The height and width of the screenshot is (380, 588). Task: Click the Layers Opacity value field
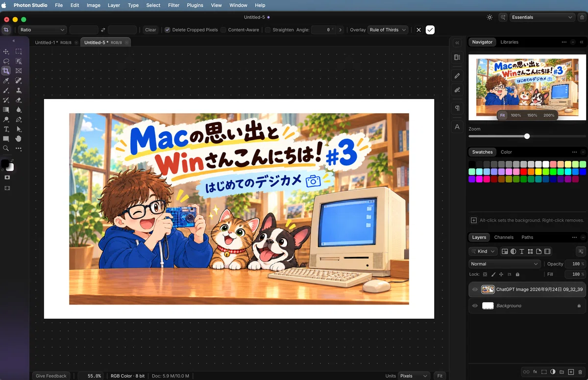coord(576,264)
